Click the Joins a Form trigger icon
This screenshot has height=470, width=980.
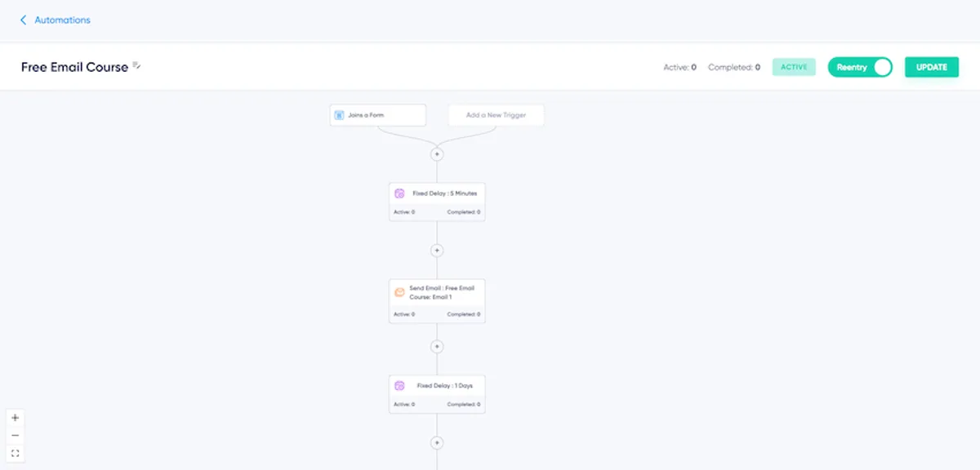(339, 115)
